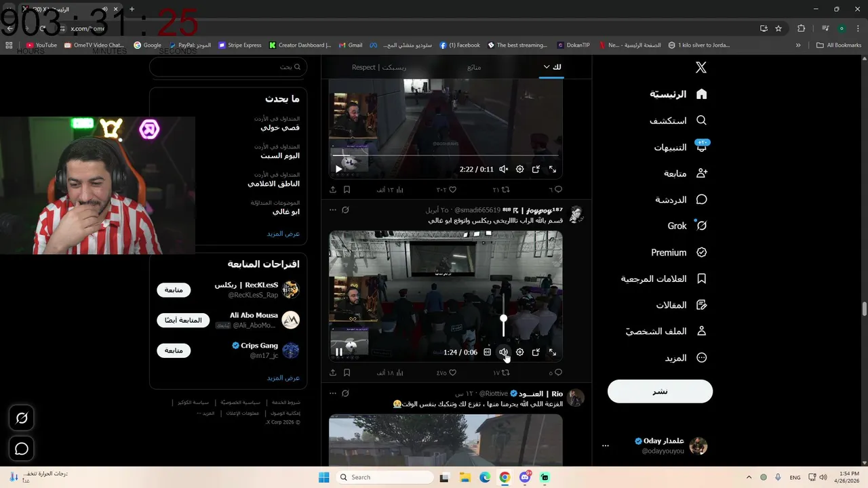Bookmark the top video post
The width and height of the screenshot is (868, 488).
(347, 190)
